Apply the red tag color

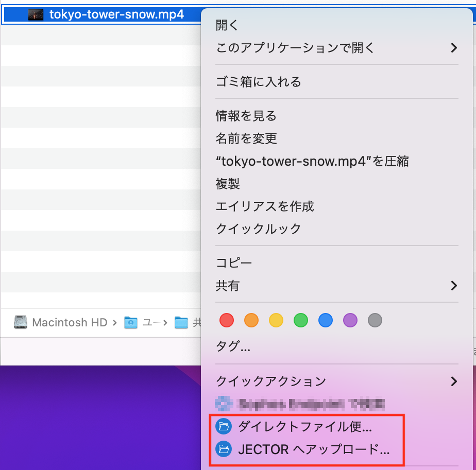pyautogui.click(x=226, y=320)
